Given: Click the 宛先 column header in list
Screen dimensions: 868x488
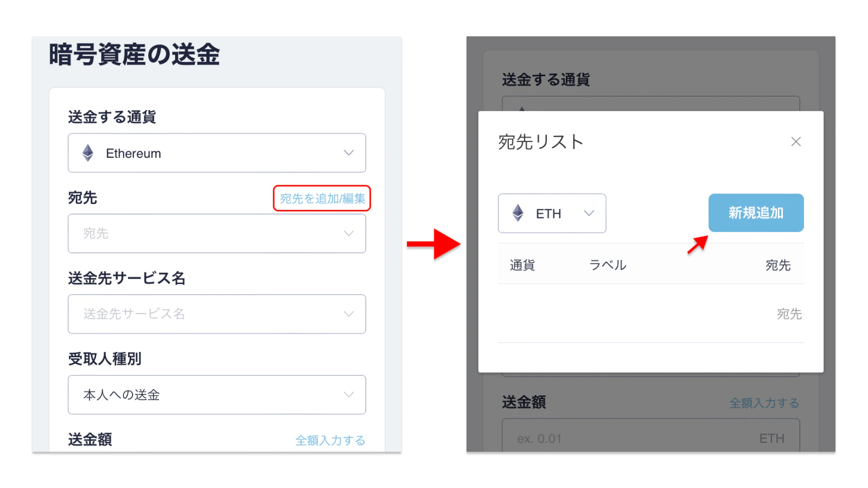Looking at the screenshot, I should coord(778,265).
